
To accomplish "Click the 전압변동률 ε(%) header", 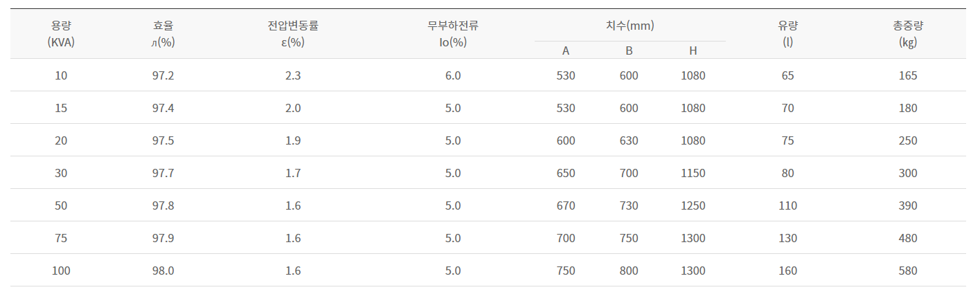I will (293, 34).
